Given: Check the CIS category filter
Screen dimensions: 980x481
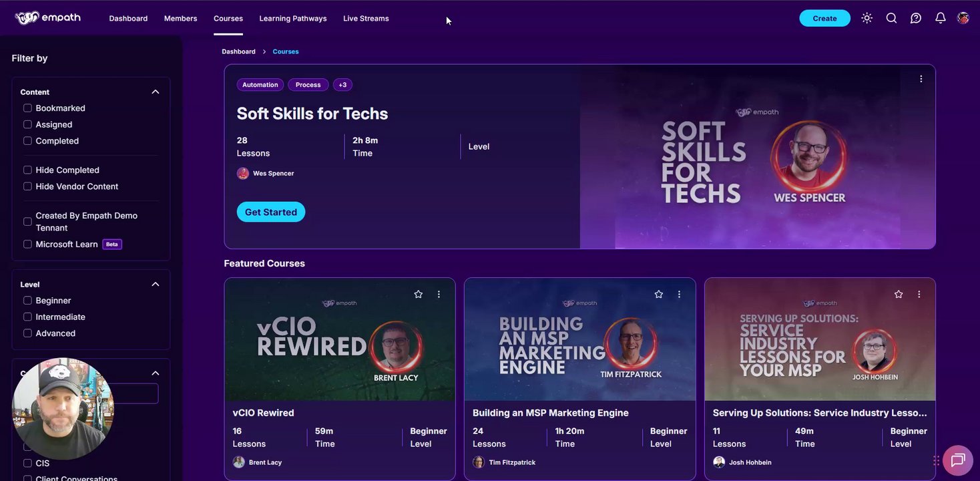Looking at the screenshot, I should click(x=27, y=464).
